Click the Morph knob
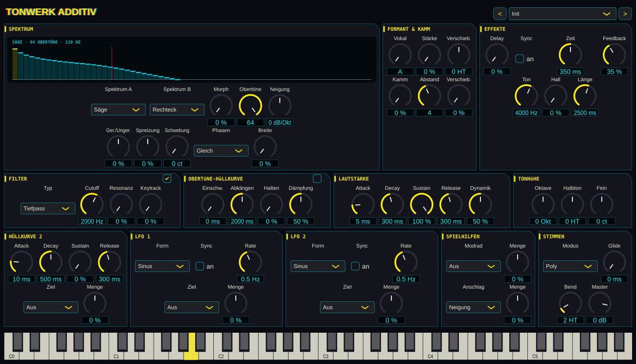 (221, 106)
